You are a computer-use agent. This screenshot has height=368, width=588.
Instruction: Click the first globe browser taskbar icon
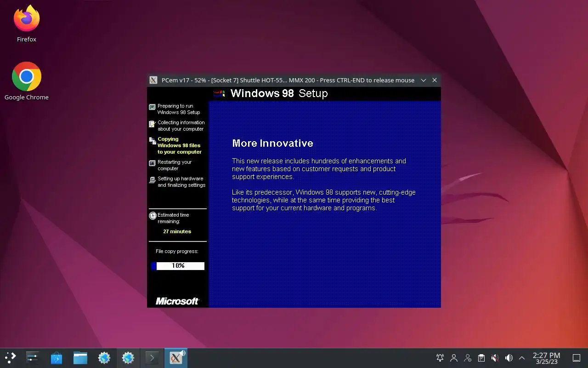tap(104, 358)
